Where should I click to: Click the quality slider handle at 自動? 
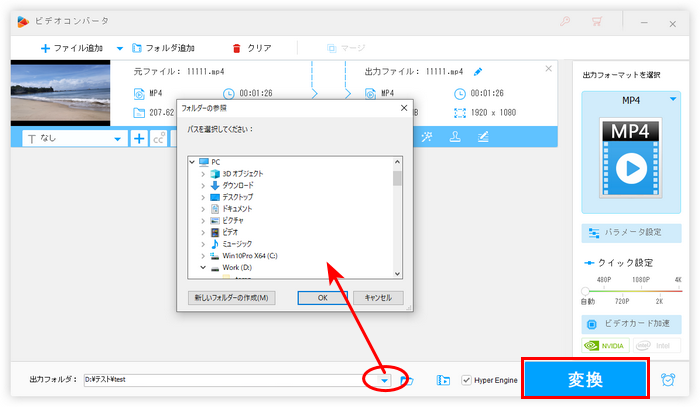click(585, 291)
